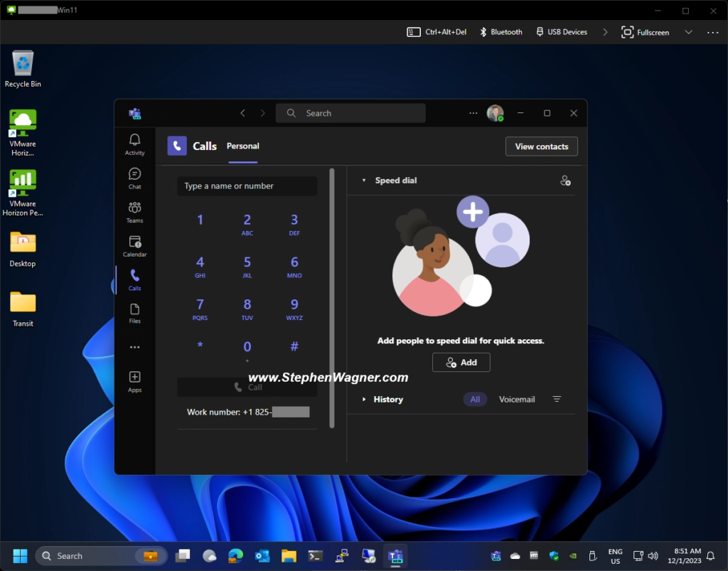This screenshot has height=571, width=728.
Task: Go back with the Teams back arrow
Action: point(242,113)
